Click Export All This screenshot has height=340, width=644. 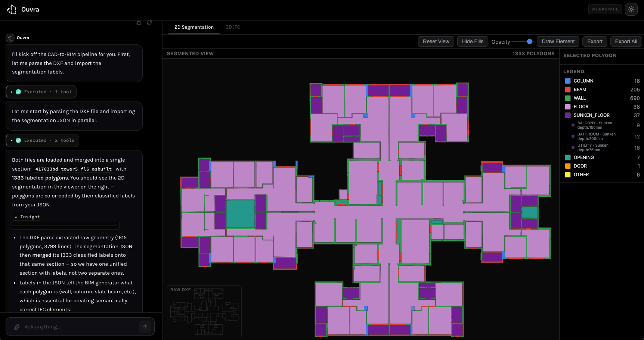(626, 41)
